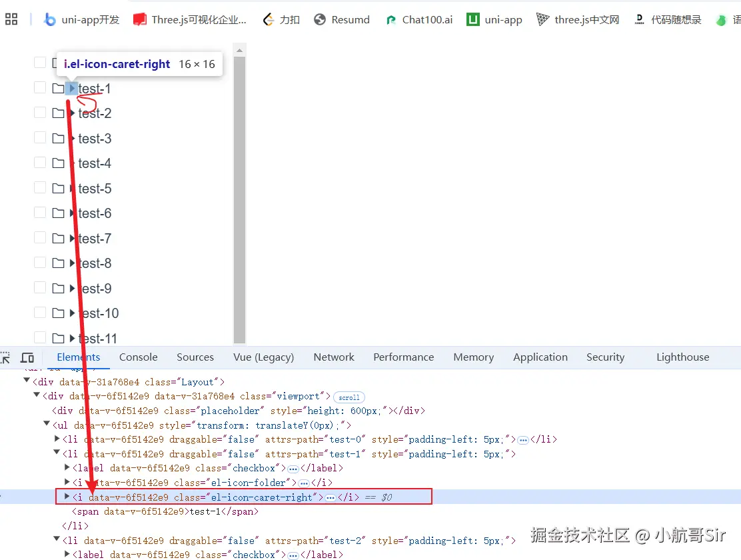Check the test-8 checkbox
Image resolution: width=741 pixels, height=560 pixels.
point(40,263)
